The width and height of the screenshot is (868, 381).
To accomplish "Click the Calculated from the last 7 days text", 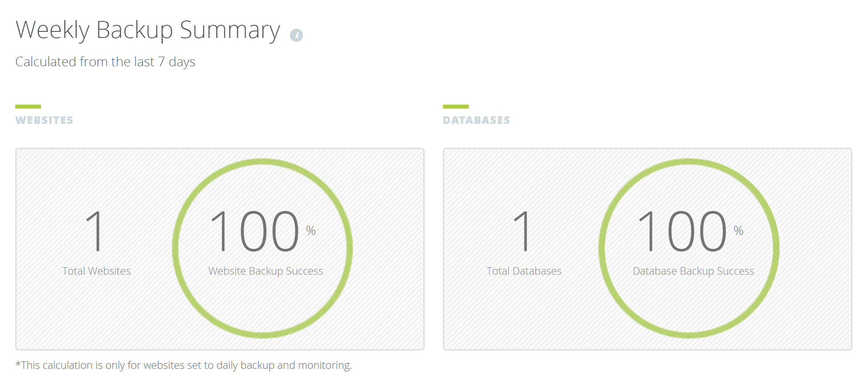I will [x=105, y=62].
